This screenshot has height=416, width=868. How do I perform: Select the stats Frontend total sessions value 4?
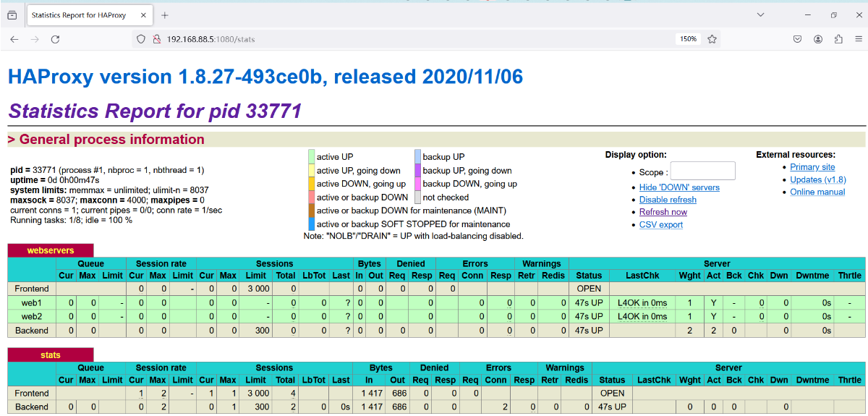292,393
